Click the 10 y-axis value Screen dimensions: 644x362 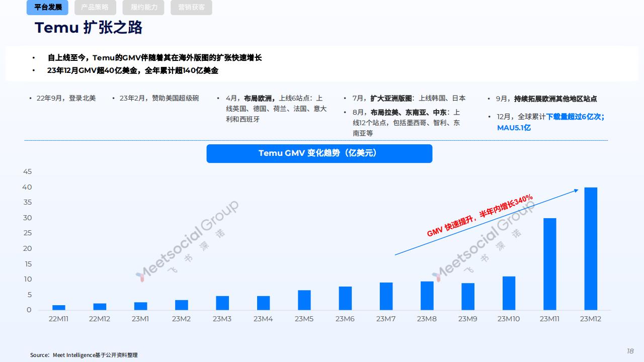(27, 279)
